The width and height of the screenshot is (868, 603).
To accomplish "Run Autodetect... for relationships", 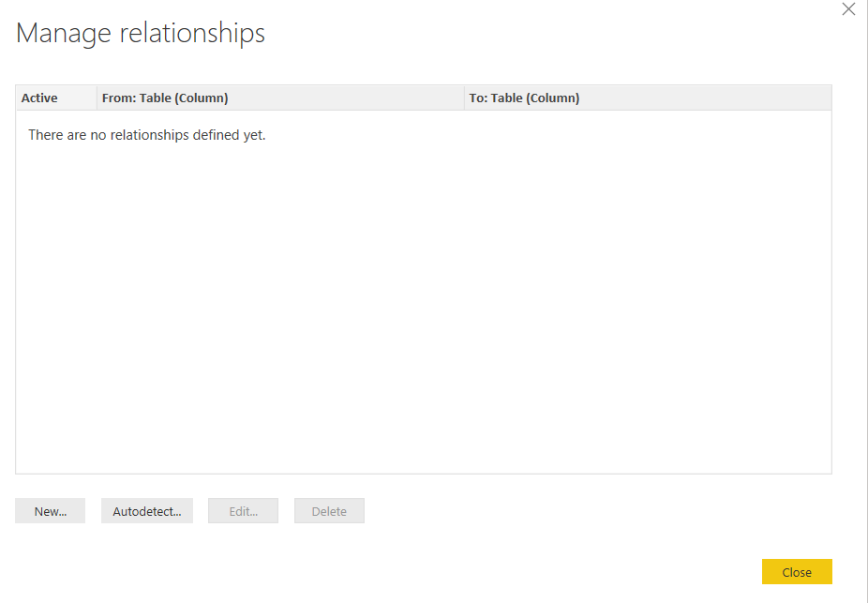I will point(146,511).
